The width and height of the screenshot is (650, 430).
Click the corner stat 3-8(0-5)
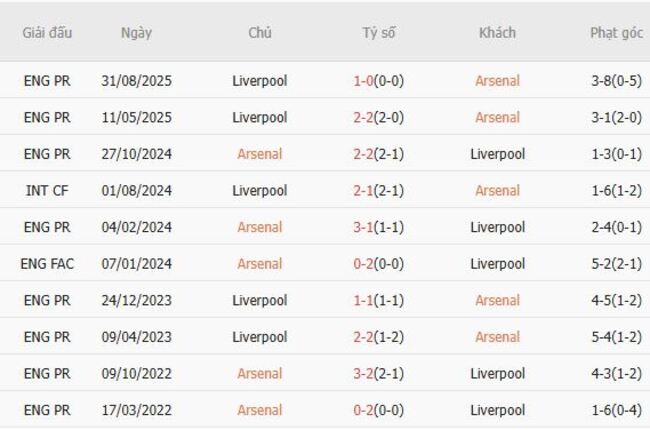616,81
